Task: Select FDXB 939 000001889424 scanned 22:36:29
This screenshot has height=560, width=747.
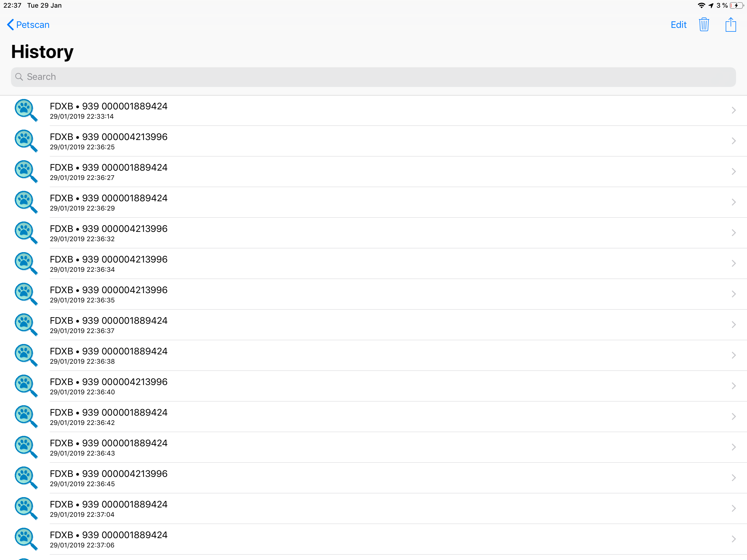Action: pos(373,202)
